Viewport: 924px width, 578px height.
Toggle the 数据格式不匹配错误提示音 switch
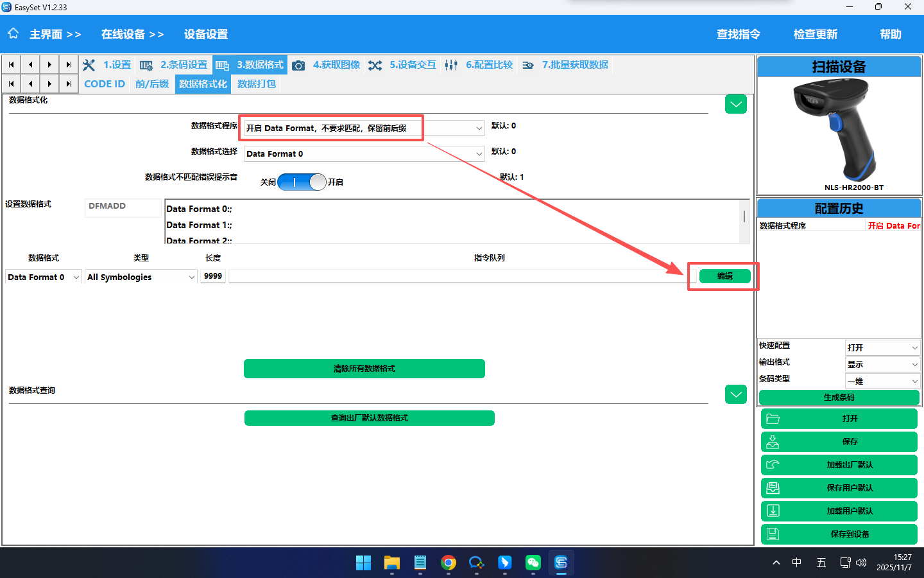302,182
